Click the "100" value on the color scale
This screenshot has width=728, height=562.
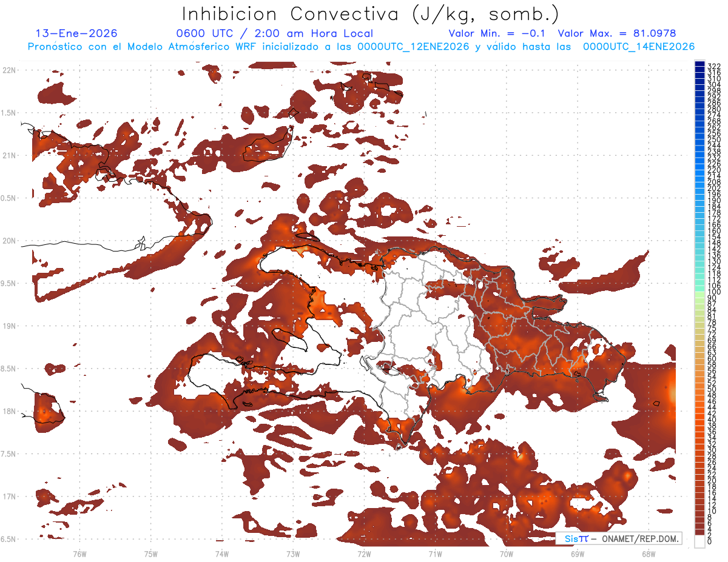tap(713, 292)
